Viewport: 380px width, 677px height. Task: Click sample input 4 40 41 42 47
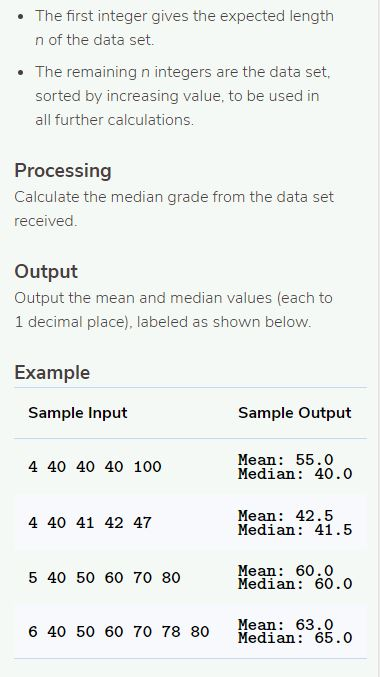pos(90,523)
